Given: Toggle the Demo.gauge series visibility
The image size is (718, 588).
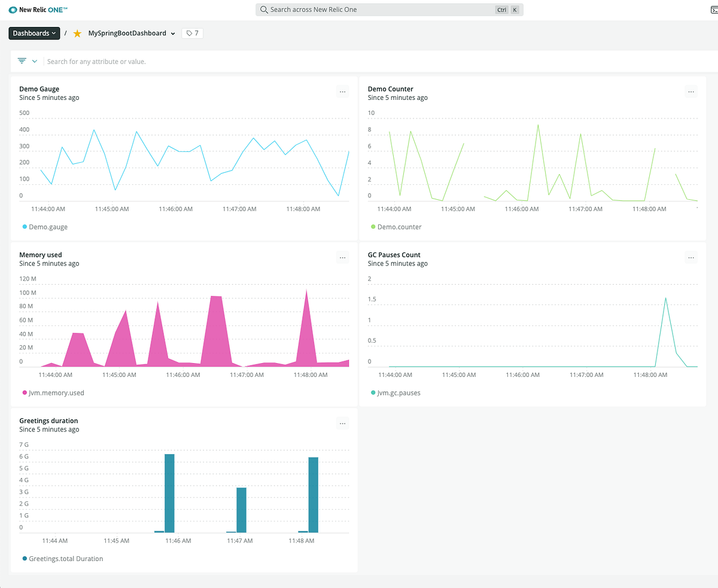Looking at the screenshot, I should coord(45,227).
